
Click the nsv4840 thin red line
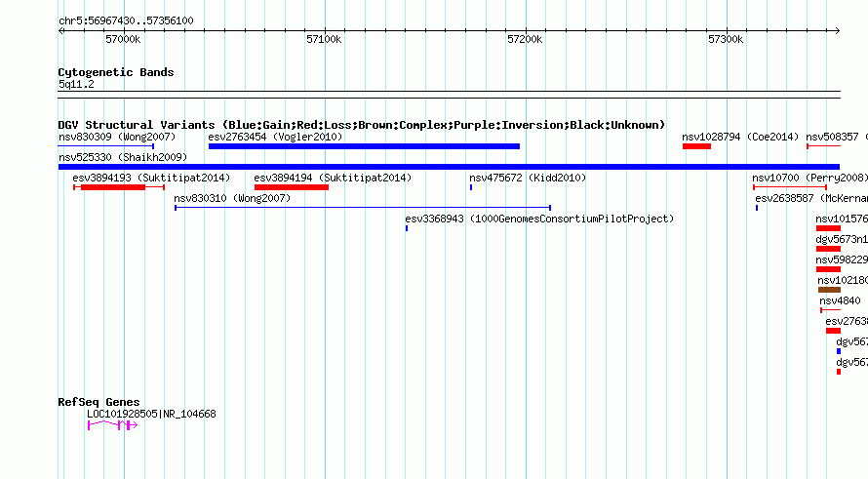coord(830,310)
